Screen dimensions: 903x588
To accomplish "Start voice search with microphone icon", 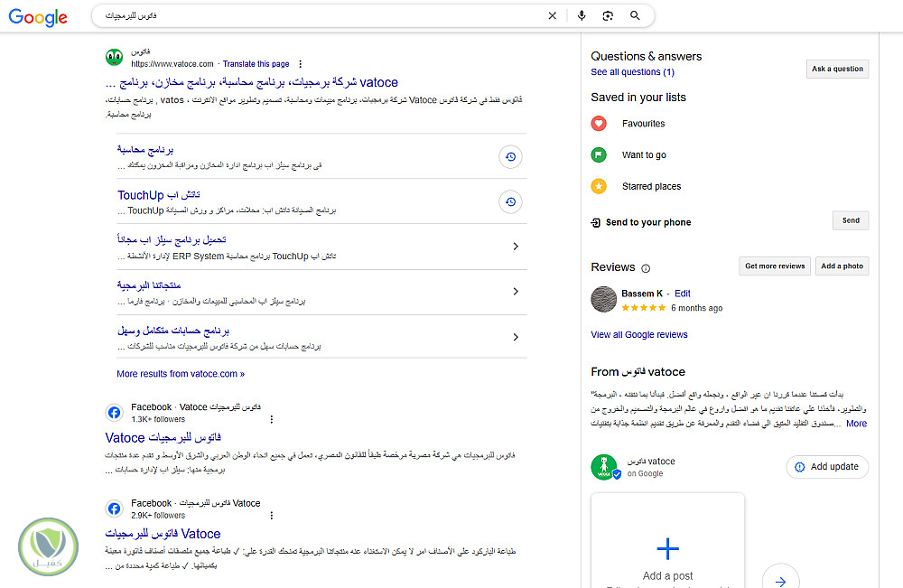I will 582,16.
